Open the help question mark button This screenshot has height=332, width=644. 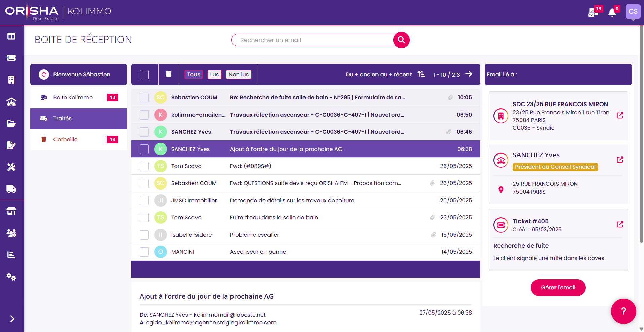point(623,311)
